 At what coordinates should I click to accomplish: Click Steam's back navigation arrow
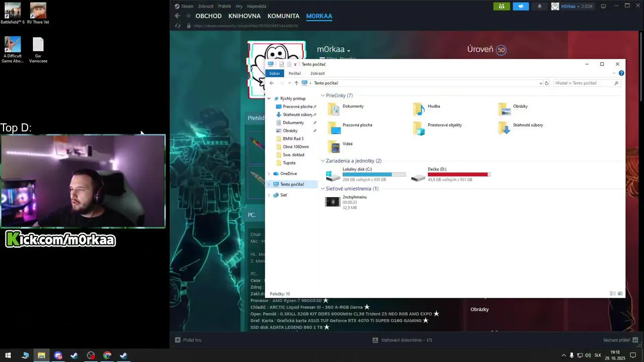click(x=177, y=16)
